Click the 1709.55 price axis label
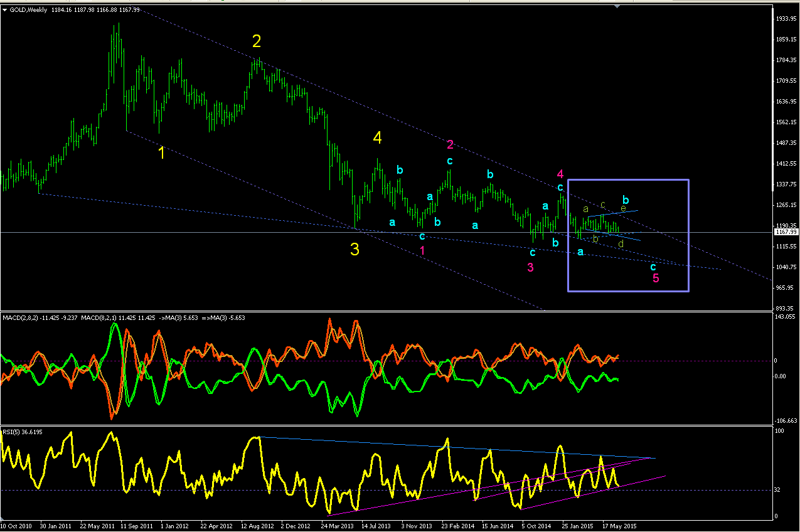 [x=787, y=81]
